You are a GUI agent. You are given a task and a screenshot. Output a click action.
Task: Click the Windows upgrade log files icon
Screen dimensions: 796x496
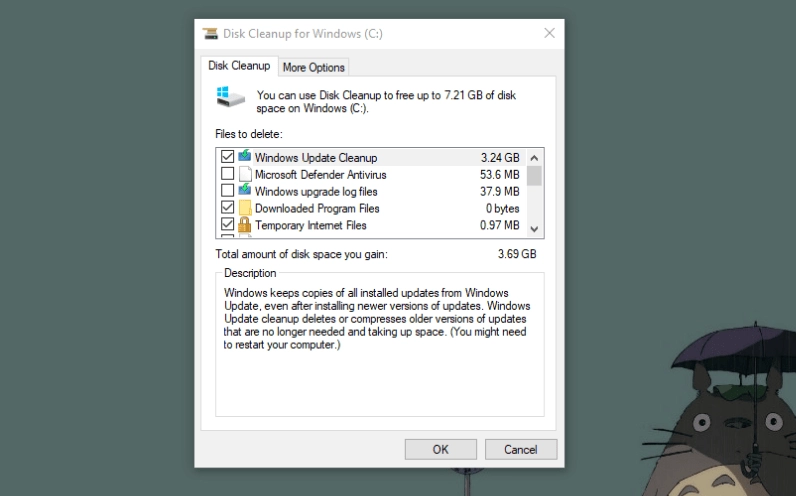(244, 191)
